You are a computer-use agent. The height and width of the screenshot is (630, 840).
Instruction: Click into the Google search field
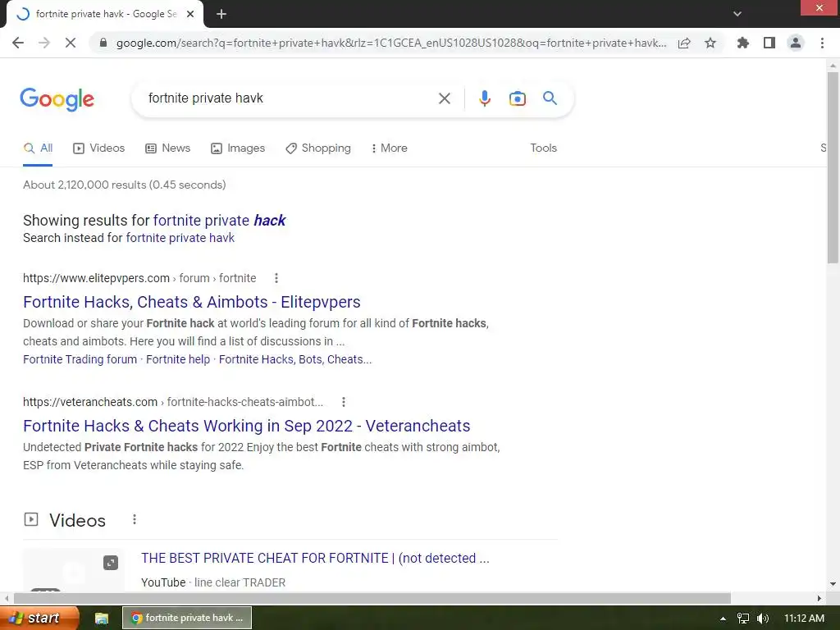coord(290,98)
